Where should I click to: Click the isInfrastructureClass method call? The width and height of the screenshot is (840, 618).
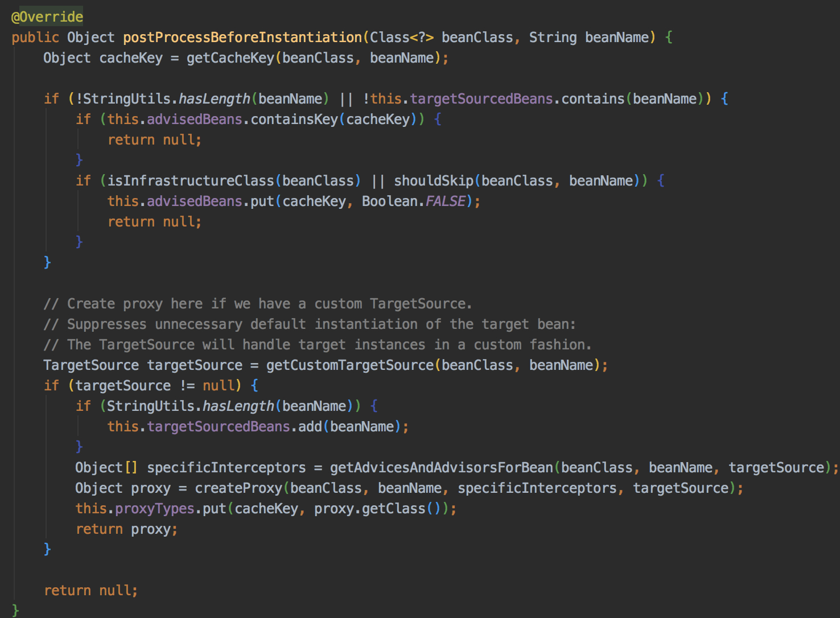[191, 181]
